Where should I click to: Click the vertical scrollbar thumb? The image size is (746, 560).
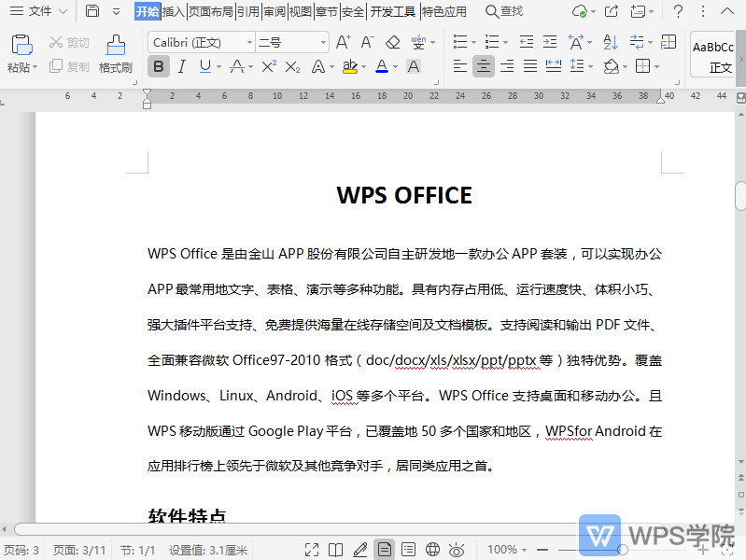[740, 196]
